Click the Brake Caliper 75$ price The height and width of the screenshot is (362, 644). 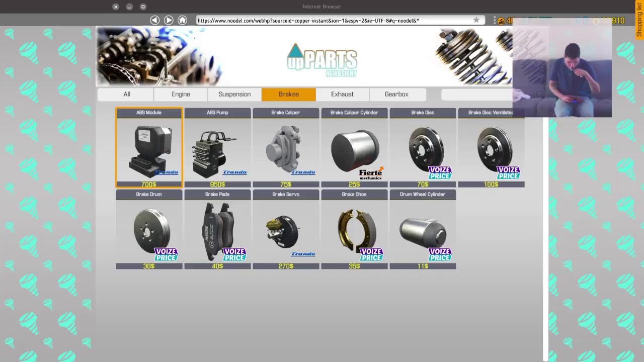point(286,185)
